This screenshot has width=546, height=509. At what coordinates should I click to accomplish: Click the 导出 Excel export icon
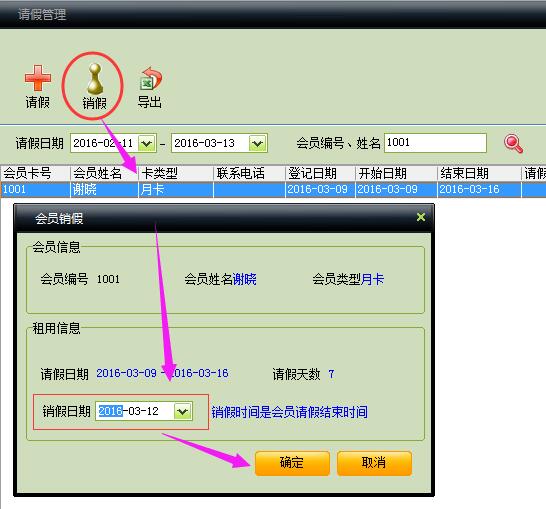pos(151,79)
